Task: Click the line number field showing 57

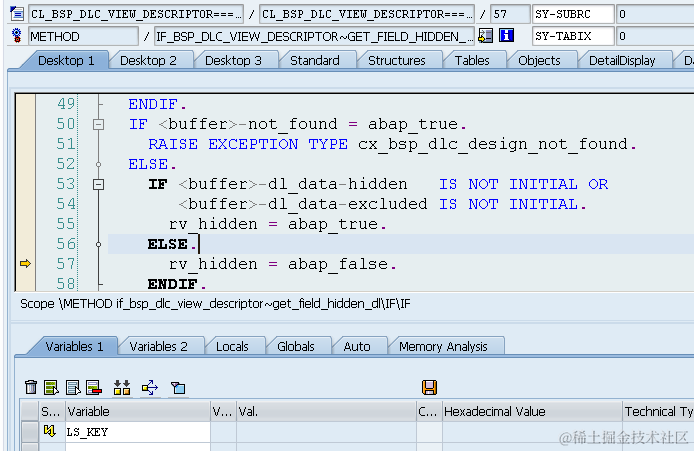Action: coord(510,14)
